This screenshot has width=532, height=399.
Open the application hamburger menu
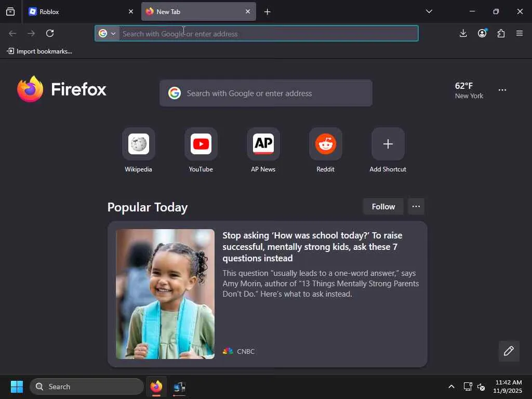pos(520,33)
